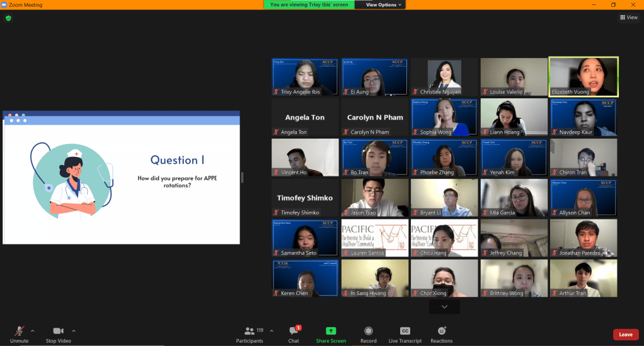This screenshot has width=644, height=346.
Task: Open the Chat panel
Action: click(294, 334)
